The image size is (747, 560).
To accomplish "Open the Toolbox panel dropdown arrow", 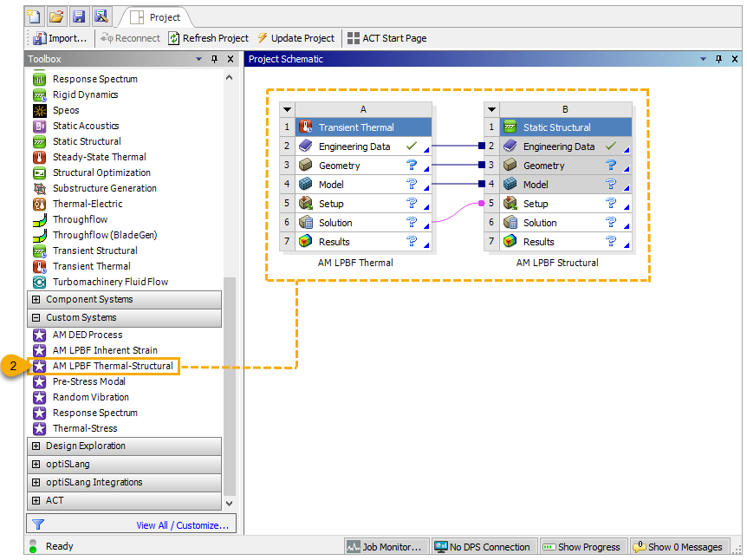I will (198, 59).
